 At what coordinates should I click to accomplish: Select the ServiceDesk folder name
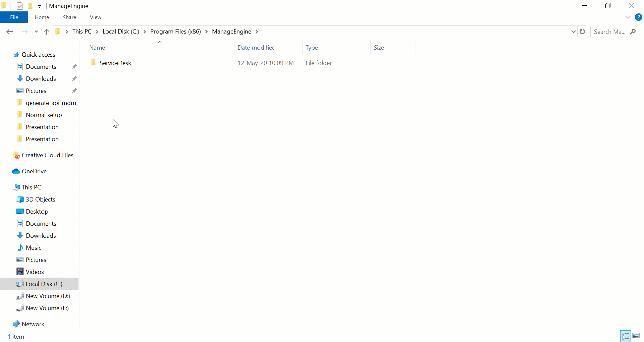(115, 63)
